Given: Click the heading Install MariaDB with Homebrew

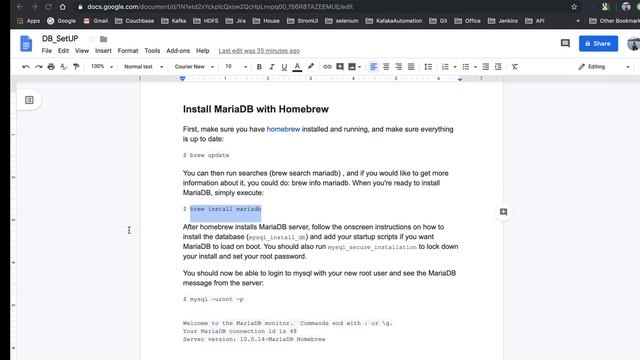Looking at the screenshot, I should click(x=256, y=109).
